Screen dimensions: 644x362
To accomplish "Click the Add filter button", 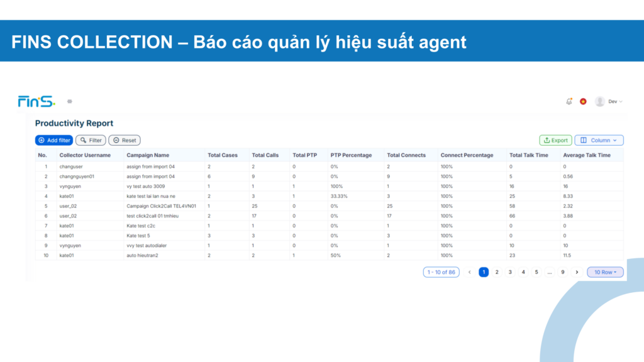I will pos(54,140).
